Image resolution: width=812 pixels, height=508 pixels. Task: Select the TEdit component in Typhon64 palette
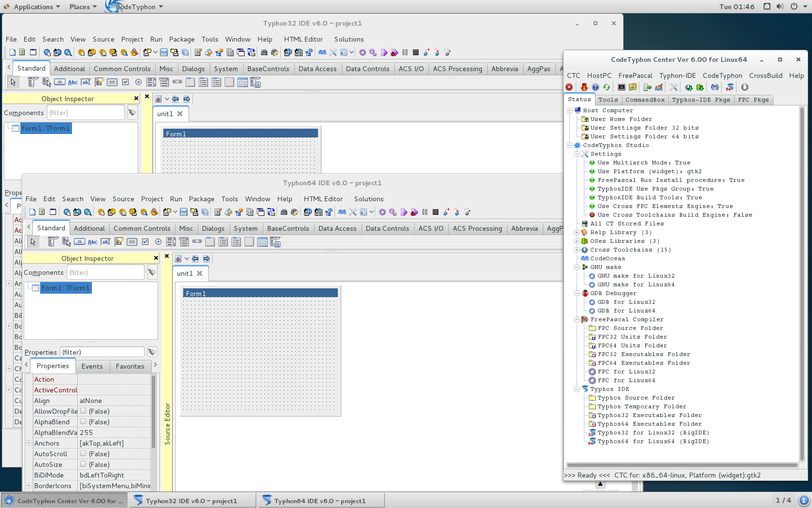[x=106, y=242]
